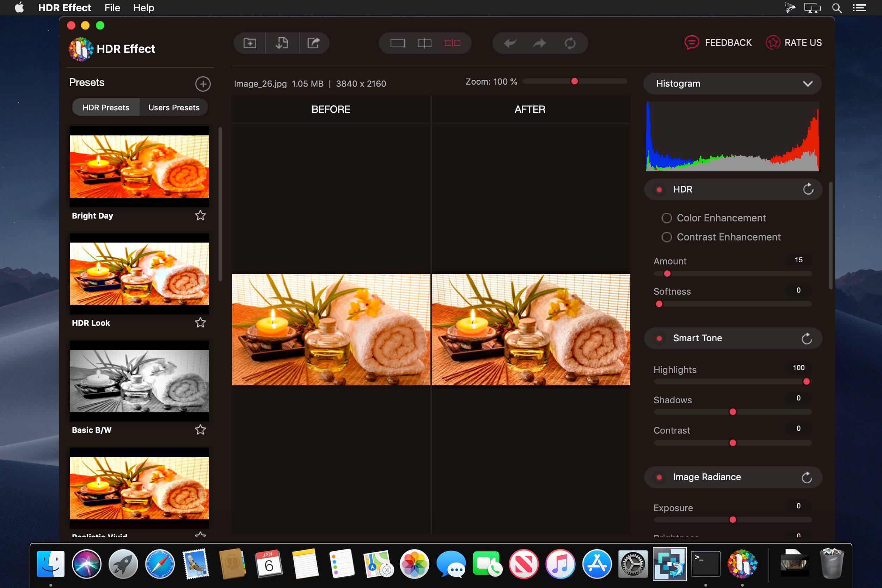The width and height of the screenshot is (882, 588).
Task: Click the AFTER preview image
Action: [x=531, y=330]
